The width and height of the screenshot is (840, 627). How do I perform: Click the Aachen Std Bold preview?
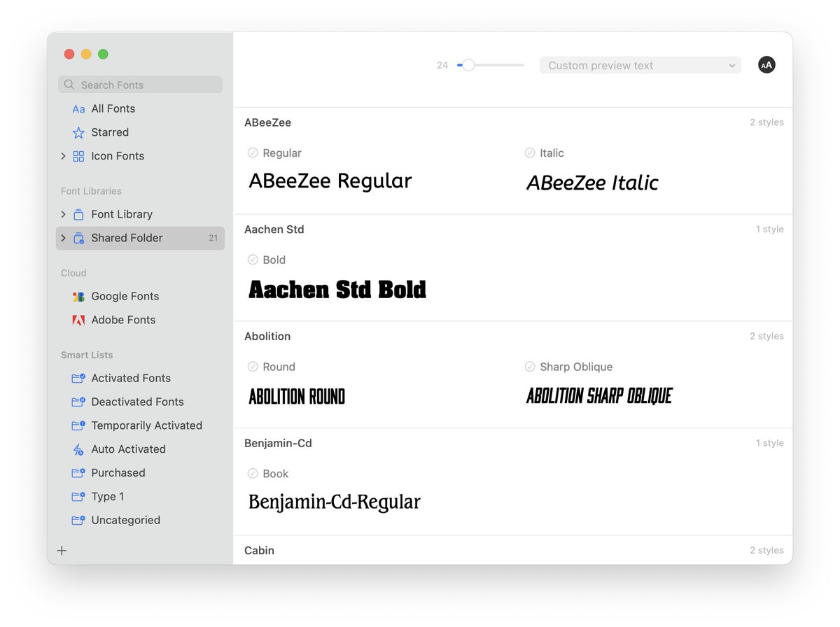(x=337, y=289)
